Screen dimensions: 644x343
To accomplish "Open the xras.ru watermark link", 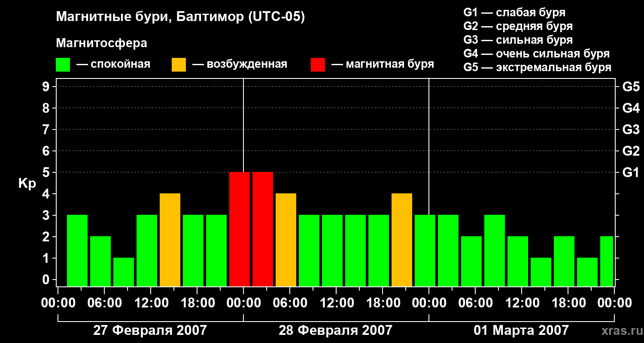I will coord(621,331).
